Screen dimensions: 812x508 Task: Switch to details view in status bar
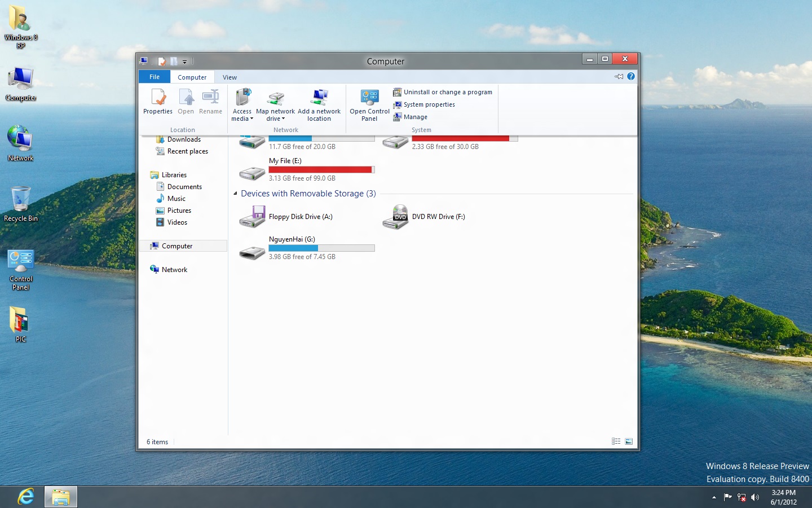[616, 441]
